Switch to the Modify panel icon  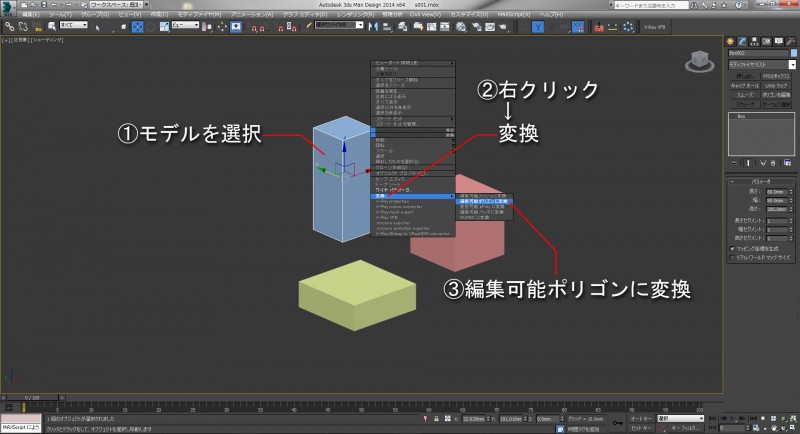(744, 42)
